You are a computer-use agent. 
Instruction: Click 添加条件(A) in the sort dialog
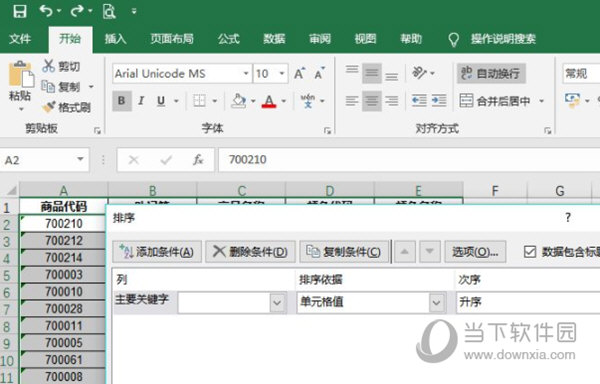157,252
